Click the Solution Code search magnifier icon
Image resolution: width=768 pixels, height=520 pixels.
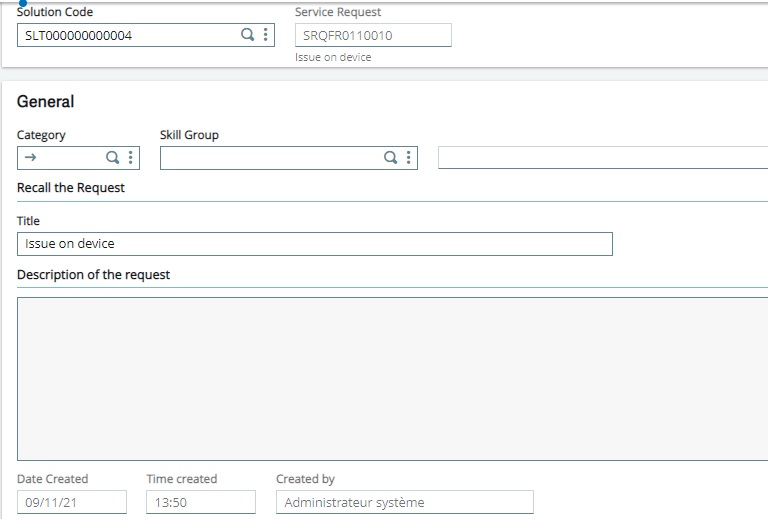pyautogui.click(x=247, y=35)
